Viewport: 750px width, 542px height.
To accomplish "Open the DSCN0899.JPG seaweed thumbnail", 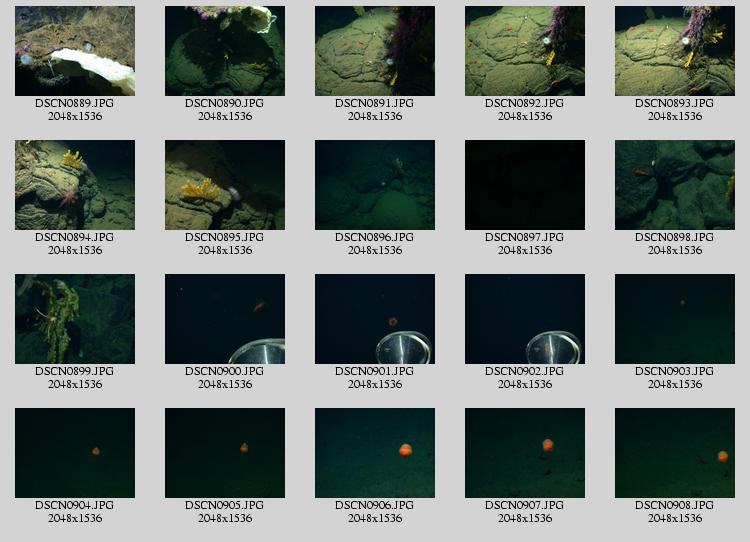I will (x=75, y=319).
